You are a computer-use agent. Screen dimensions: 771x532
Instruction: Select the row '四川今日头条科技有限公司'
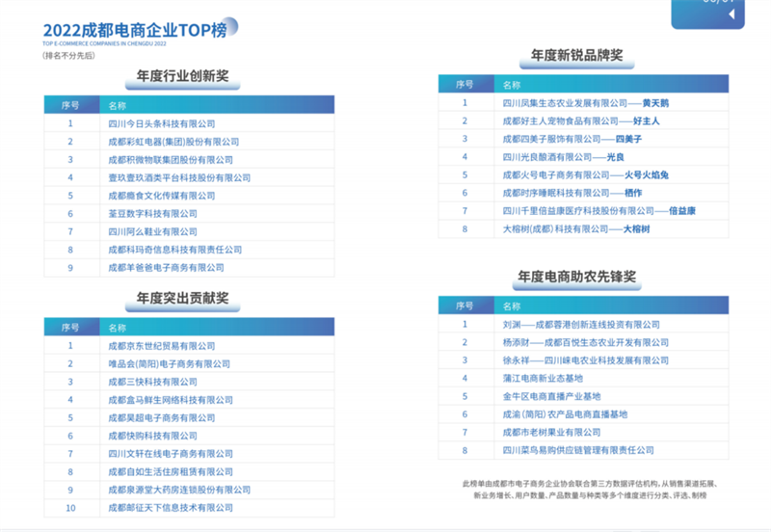(189, 123)
